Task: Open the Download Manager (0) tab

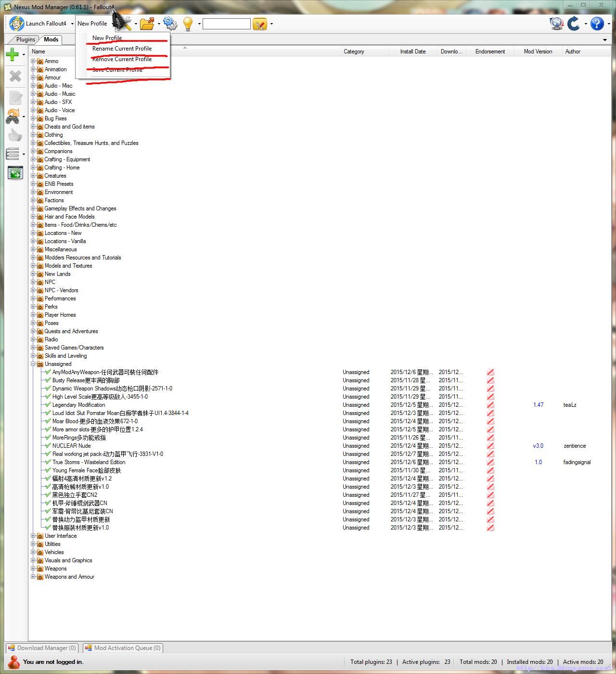Action: click(42, 648)
